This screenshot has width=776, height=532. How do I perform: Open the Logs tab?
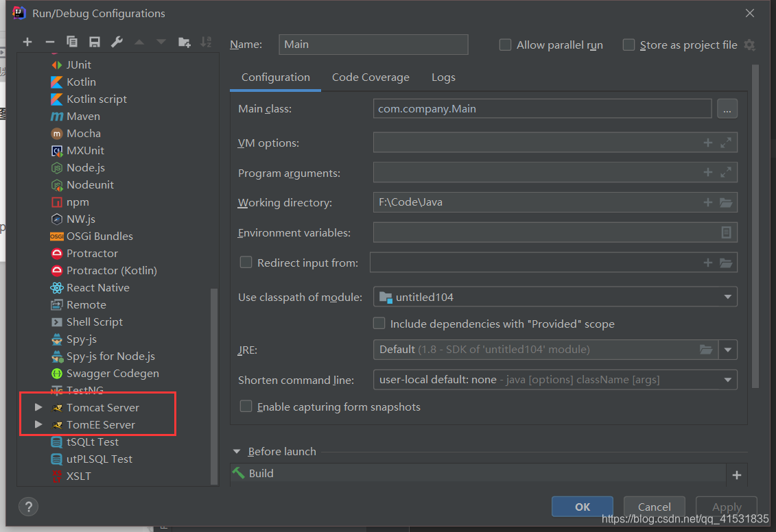[443, 77]
